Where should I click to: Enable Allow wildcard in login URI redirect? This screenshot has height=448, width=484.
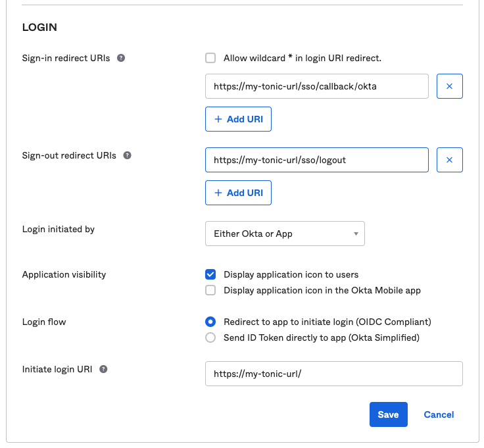[x=210, y=58]
